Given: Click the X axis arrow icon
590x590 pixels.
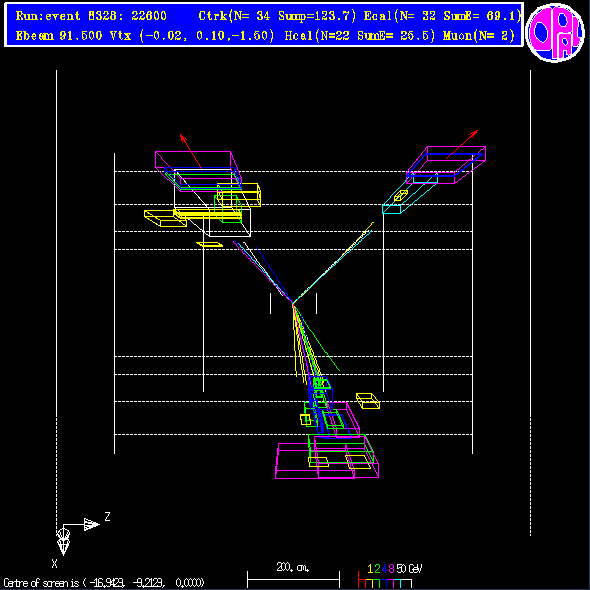Looking at the screenshot, I should click(x=63, y=542).
